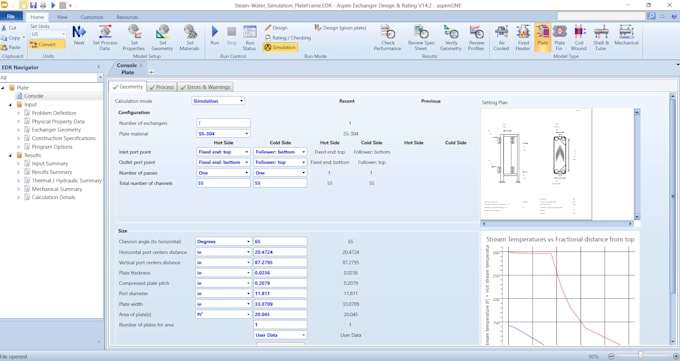Open Cold Side outlet port point dropdown
Image resolution: width=680 pixels, height=361 pixels.
coord(280,162)
